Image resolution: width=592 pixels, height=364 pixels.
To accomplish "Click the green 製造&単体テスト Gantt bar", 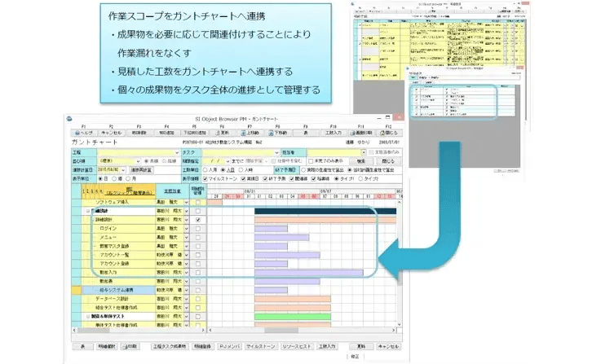I will [292, 316].
